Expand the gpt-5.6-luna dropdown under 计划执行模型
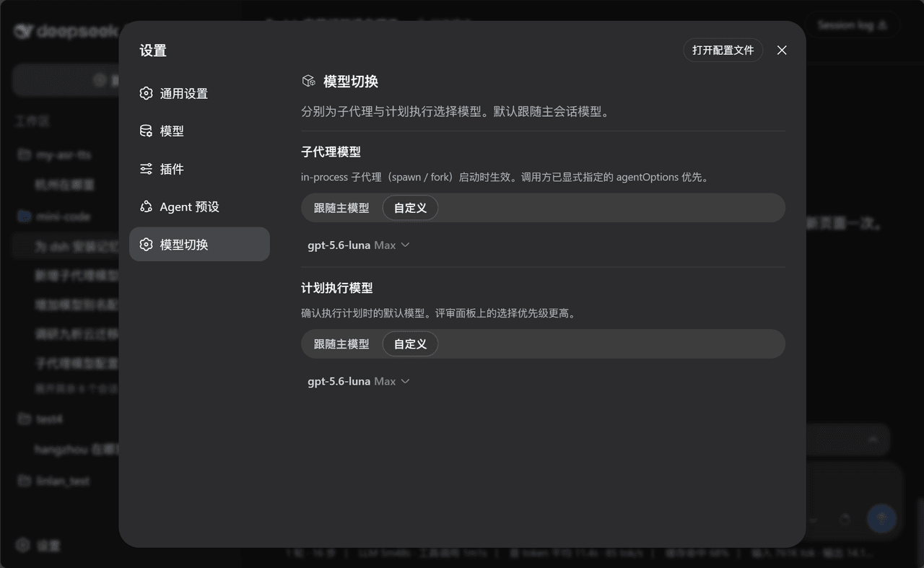The height and width of the screenshot is (568, 924). click(x=359, y=382)
